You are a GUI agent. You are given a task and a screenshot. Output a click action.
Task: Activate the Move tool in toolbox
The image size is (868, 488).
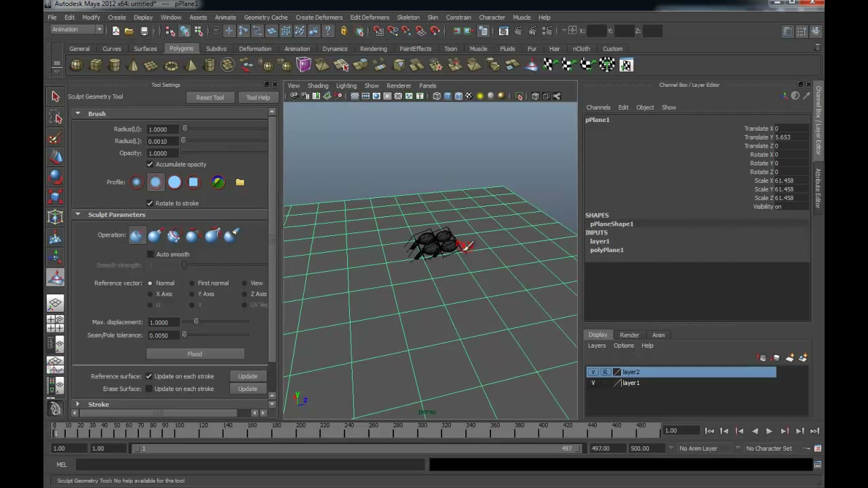[x=56, y=157]
